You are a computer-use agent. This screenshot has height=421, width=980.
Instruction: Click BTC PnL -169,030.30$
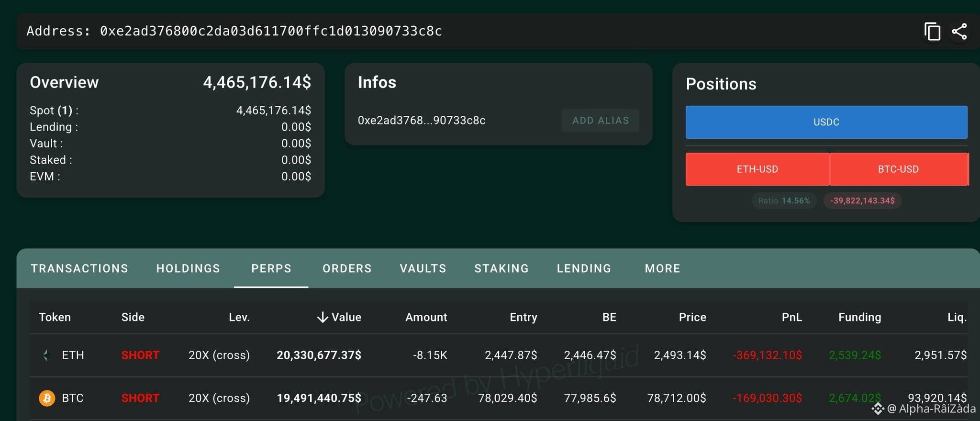[767, 398]
